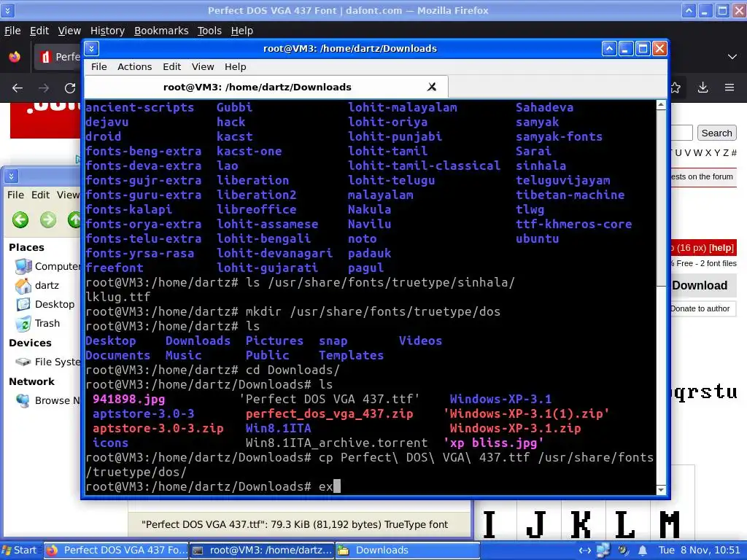The image size is (747, 560).
Task: Open the terminal Edit menu
Action: (x=172, y=66)
